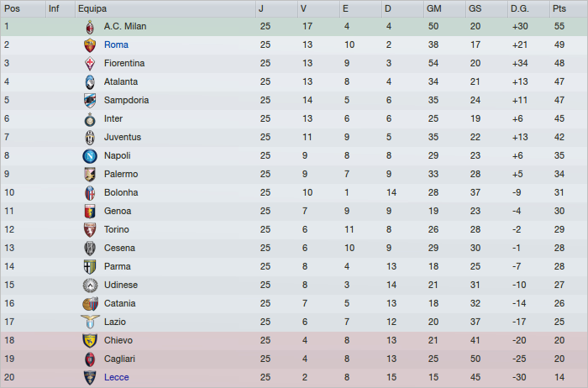588x388 pixels.
Task: Sort by the Equipa column header
Action: [x=92, y=8]
